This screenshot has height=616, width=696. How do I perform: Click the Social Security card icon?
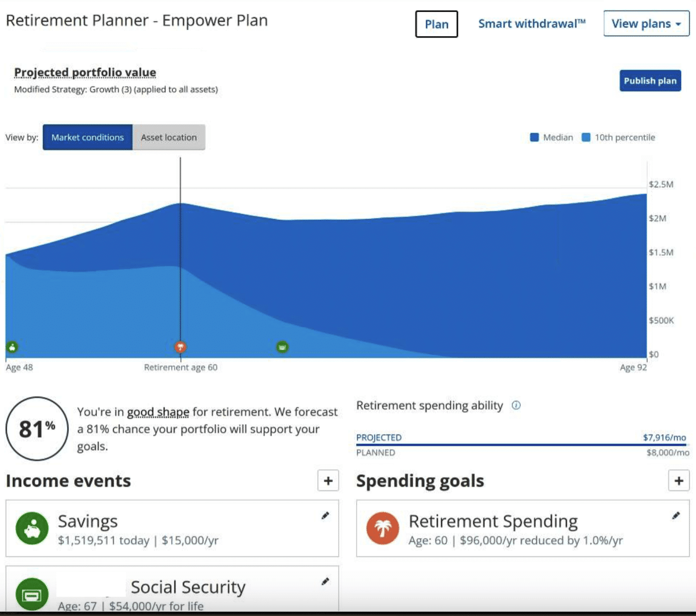coord(31,594)
